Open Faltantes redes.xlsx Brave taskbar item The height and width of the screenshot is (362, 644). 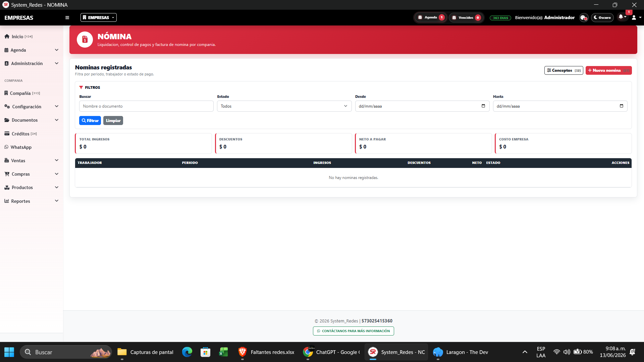click(266, 352)
